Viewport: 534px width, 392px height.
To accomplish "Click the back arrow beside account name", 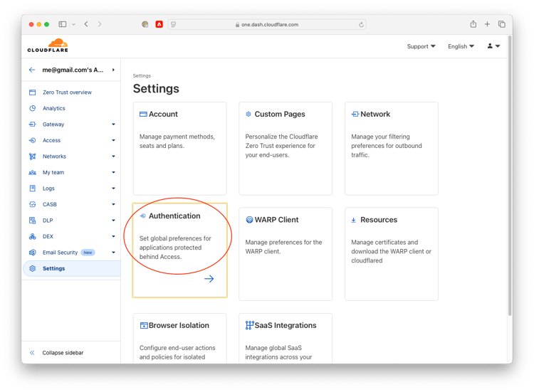I will pos(32,70).
